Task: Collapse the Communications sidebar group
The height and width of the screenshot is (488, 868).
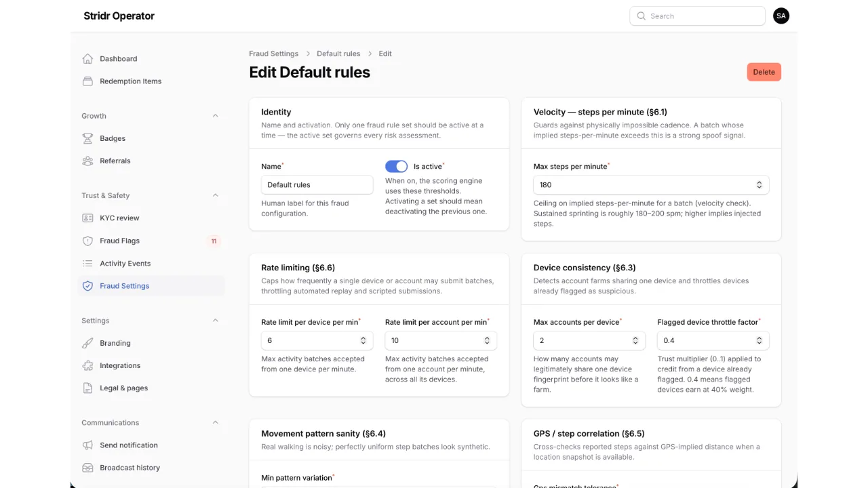Action: [x=215, y=423]
